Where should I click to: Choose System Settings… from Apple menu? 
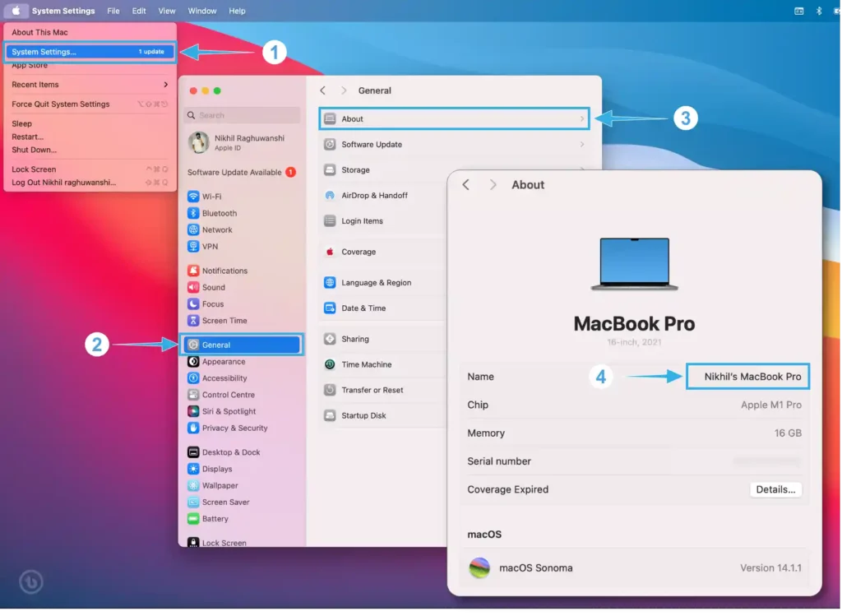pyautogui.click(x=90, y=52)
